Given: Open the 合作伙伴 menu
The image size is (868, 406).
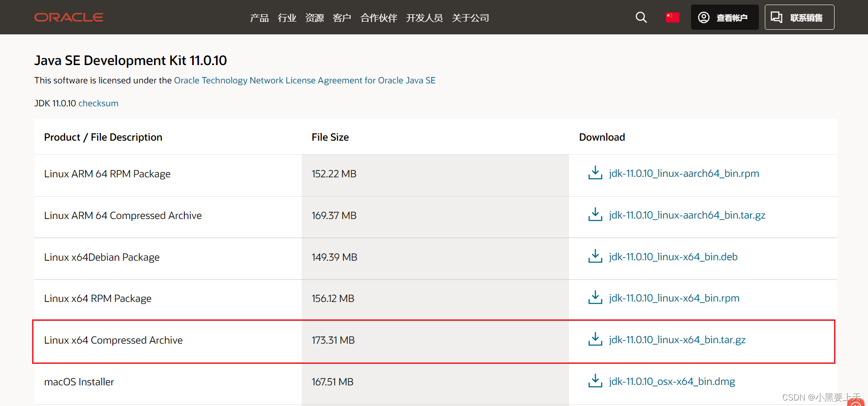Looking at the screenshot, I should 379,18.
